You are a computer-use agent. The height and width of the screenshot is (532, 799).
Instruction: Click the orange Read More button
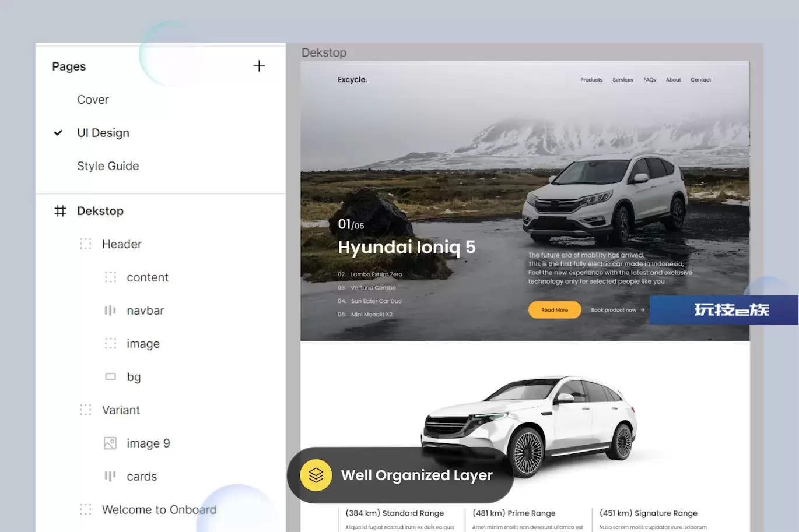coord(555,310)
